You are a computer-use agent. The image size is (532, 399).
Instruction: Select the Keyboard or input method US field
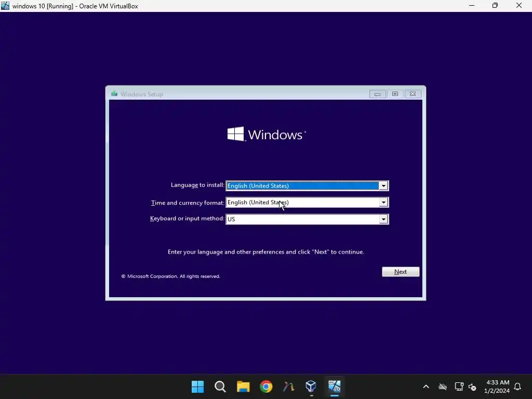(x=307, y=219)
